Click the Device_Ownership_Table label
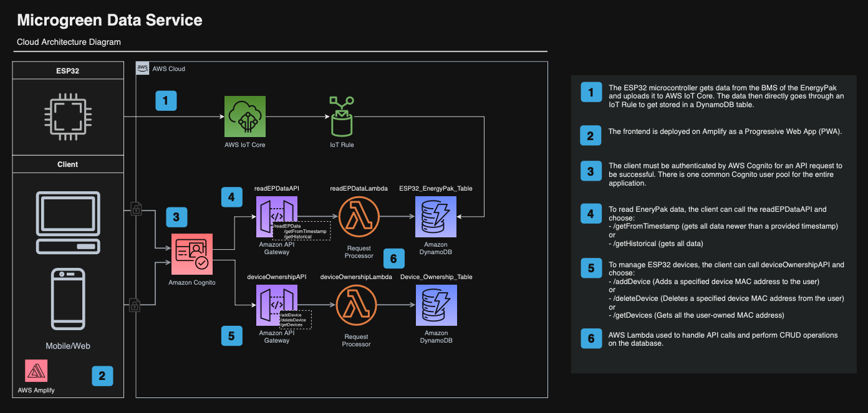Screen dimensions: 868x413 click(436, 277)
